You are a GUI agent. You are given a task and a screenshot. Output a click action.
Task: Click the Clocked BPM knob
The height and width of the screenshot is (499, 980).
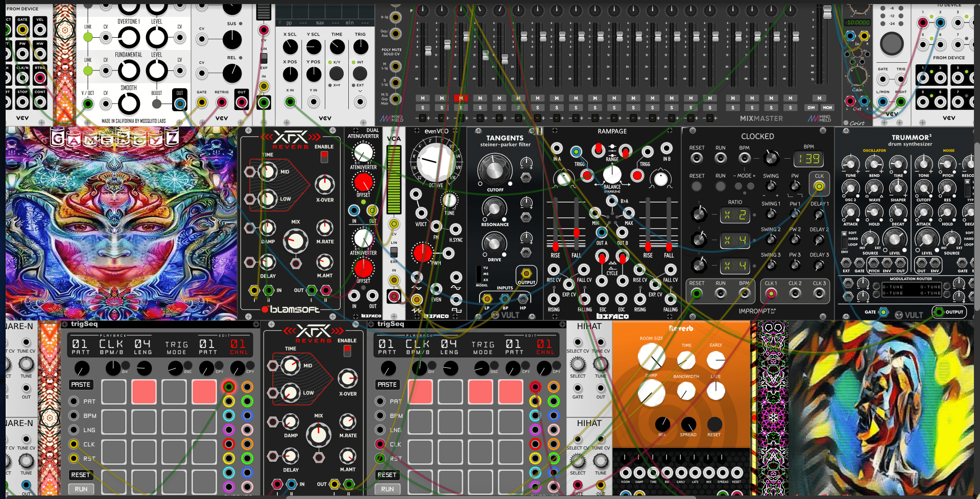771,158
